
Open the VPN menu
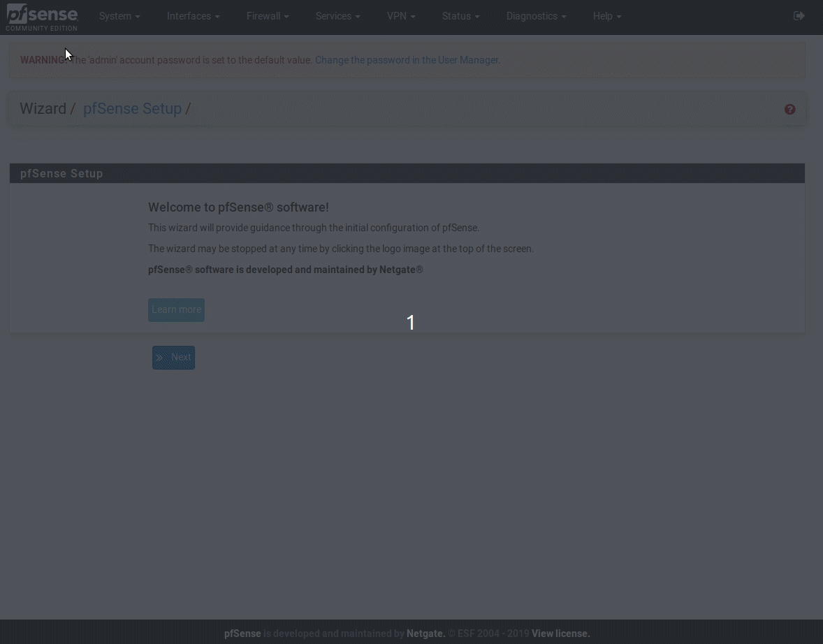(401, 16)
